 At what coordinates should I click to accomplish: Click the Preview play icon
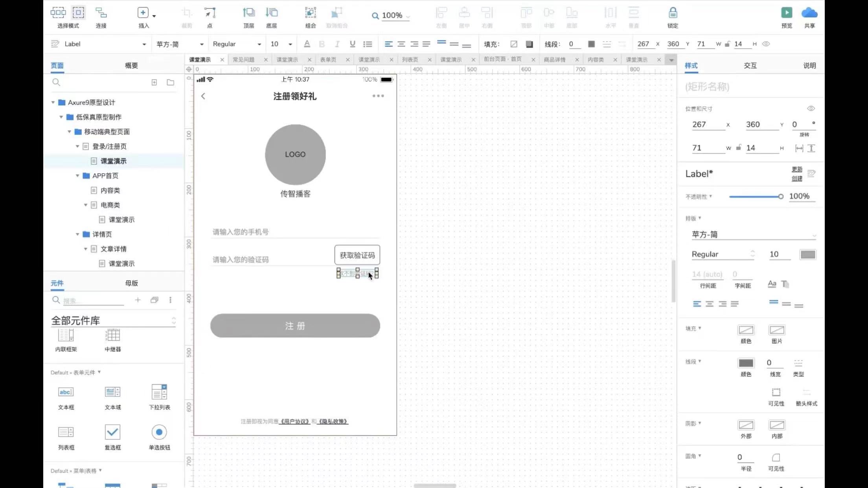(x=786, y=13)
